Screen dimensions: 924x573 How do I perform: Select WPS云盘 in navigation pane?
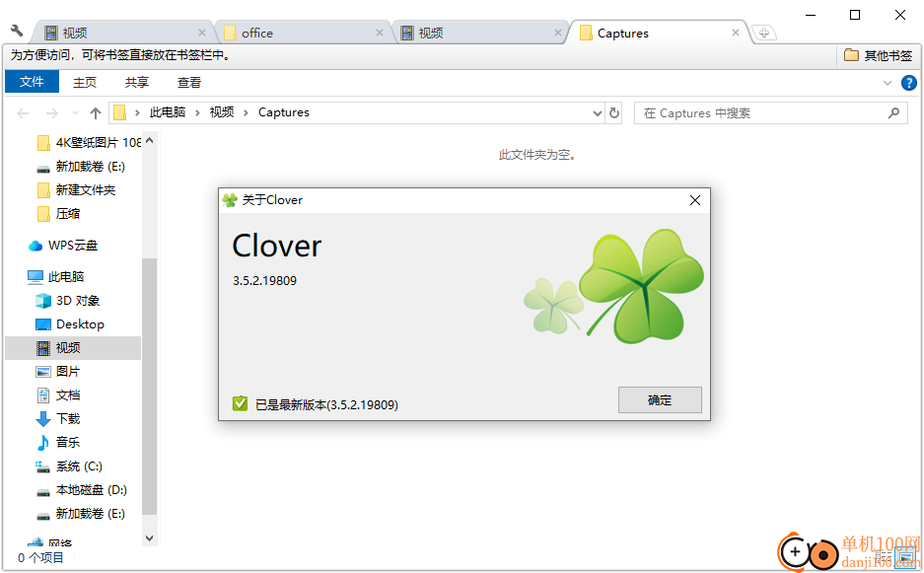pos(63,246)
